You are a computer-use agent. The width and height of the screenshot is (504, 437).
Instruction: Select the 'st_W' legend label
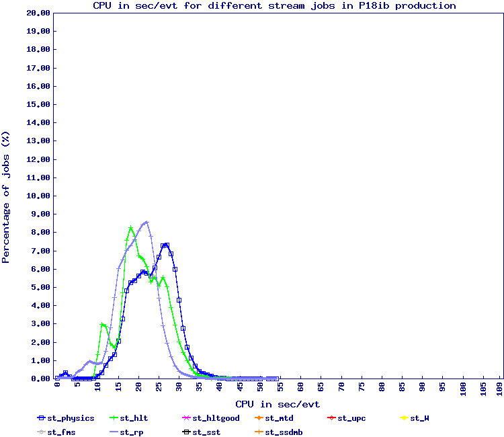point(419,418)
